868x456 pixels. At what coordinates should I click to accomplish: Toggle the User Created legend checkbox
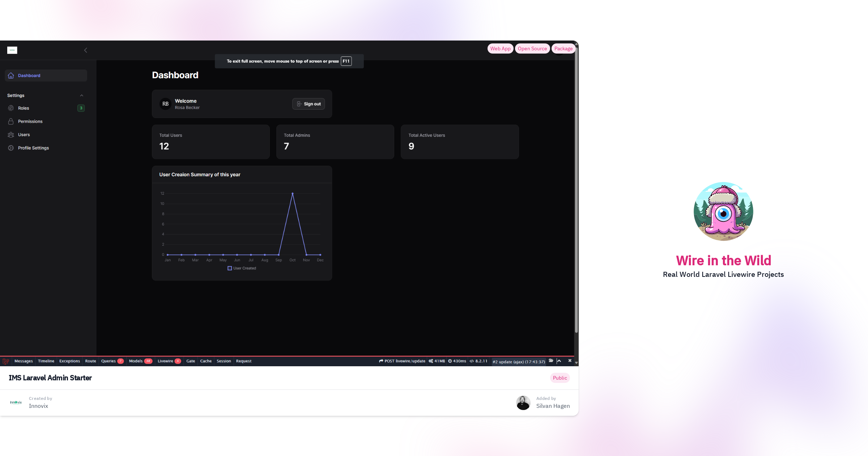pos(230,268)
